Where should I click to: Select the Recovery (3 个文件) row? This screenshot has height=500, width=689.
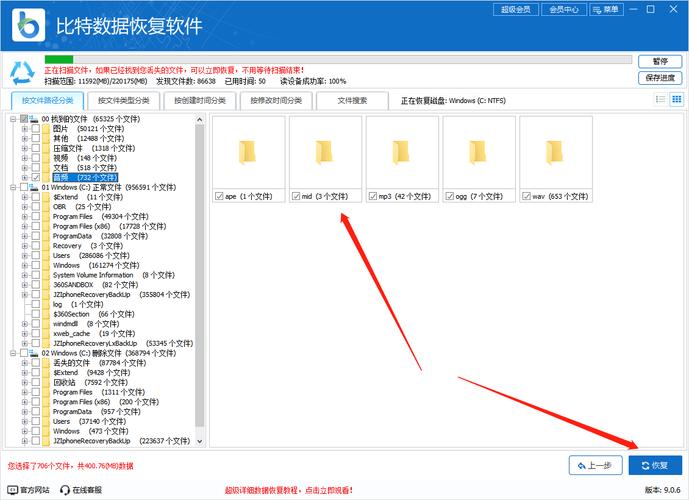pyautogui.click(x=87, y=246)
